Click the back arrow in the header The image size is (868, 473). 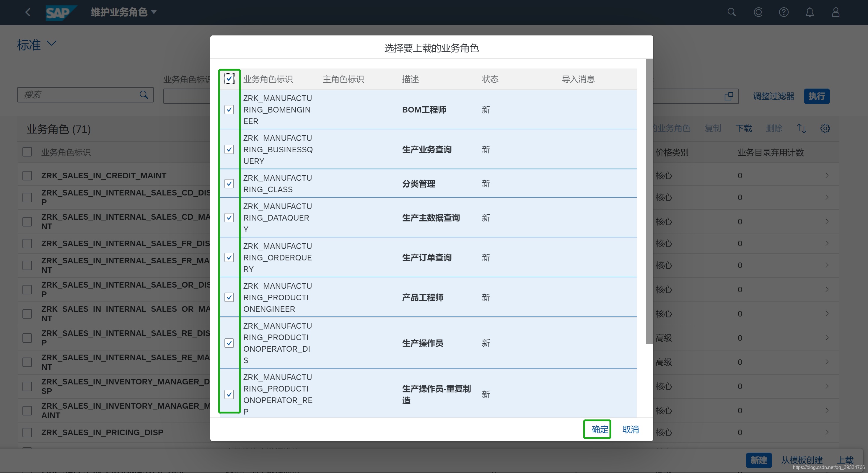coord(28,12)
